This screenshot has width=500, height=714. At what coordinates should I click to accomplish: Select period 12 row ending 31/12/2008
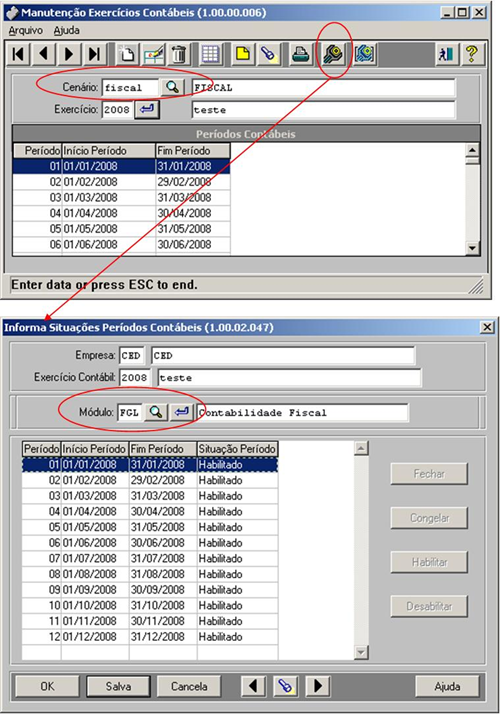pos(150,637)
